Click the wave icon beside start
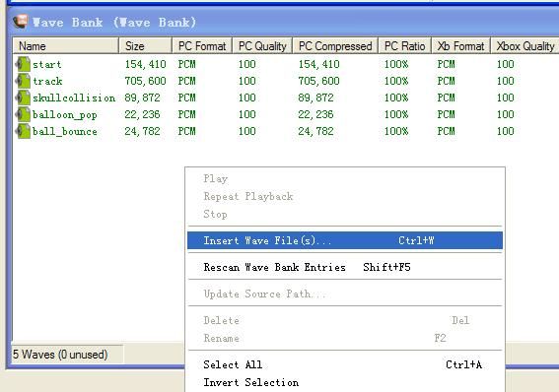The image size is (559, 392). point(23,64)
